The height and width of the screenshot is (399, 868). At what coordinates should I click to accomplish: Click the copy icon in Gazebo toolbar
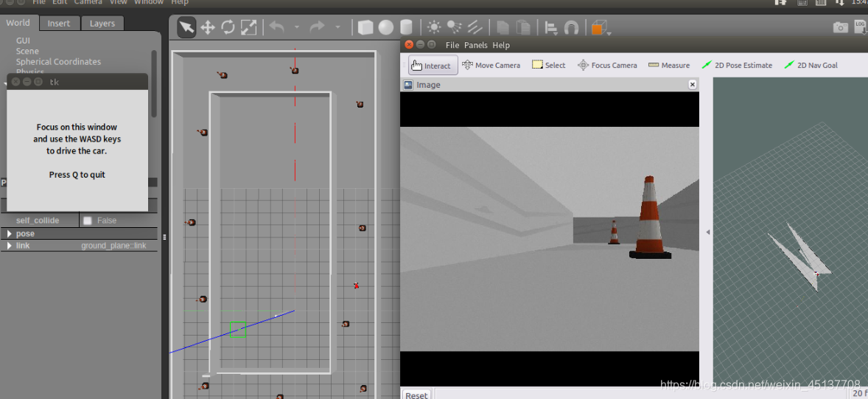[x=503, y=27]
